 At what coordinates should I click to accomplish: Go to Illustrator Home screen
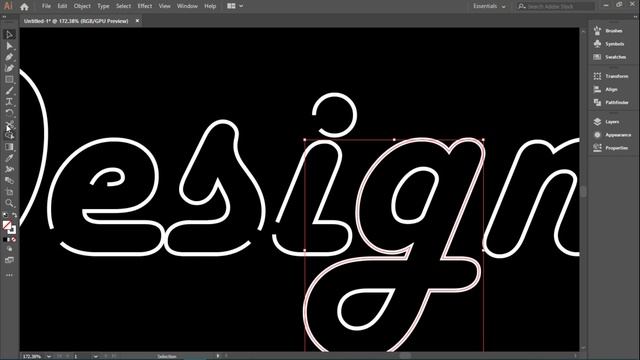pos(24,7)
